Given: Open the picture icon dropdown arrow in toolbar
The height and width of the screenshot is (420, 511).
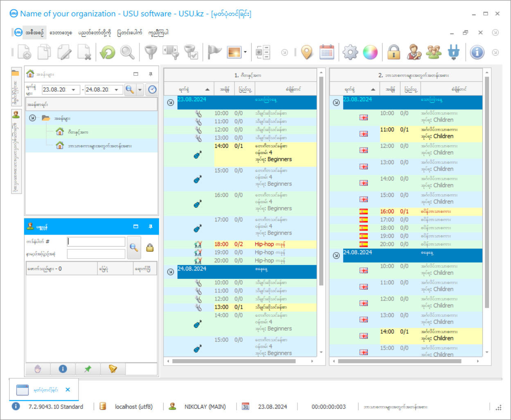Looking at the screenshot, I should [x=245, y=52].
